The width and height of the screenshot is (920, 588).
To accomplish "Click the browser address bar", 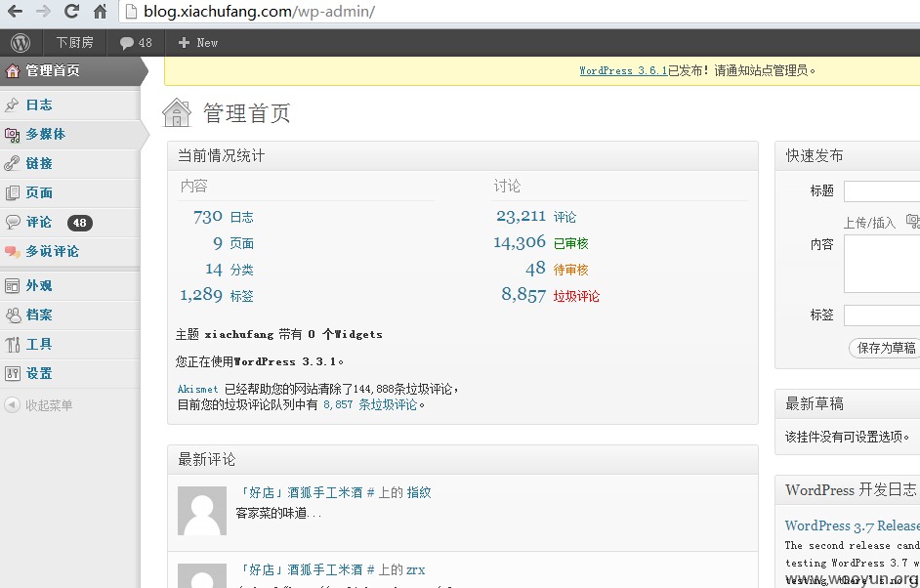I will pos(520,11).
